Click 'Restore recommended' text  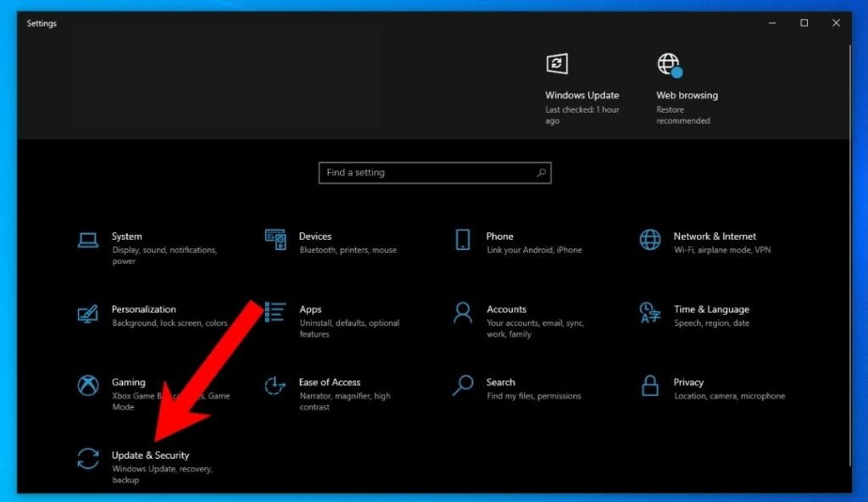tap(683, 115)
